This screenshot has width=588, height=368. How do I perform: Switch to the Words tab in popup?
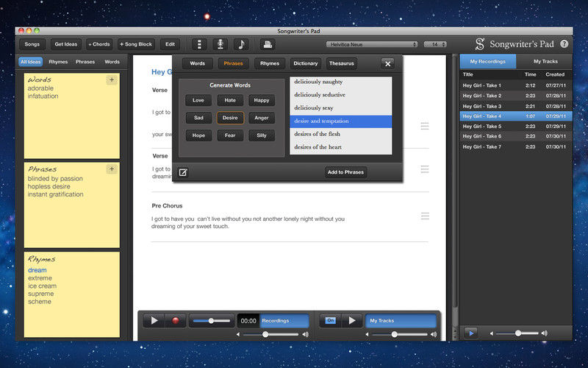pos(197,63)
